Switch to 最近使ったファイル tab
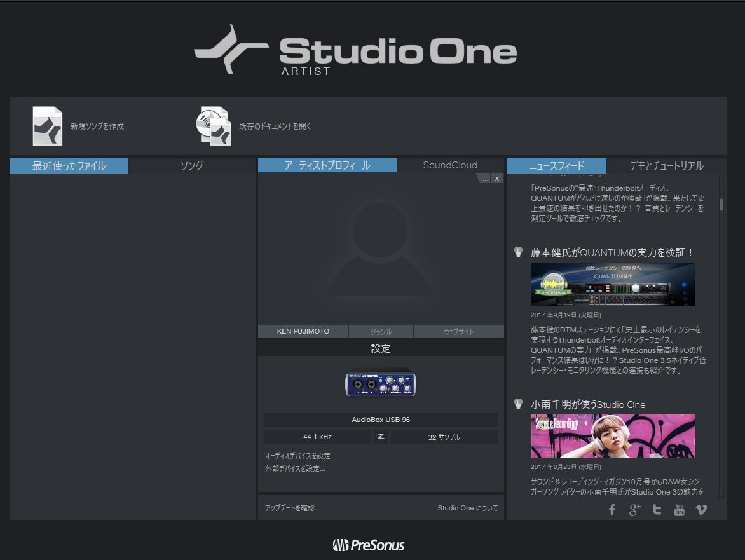This screenshot has height=560, width=745. 69,166
